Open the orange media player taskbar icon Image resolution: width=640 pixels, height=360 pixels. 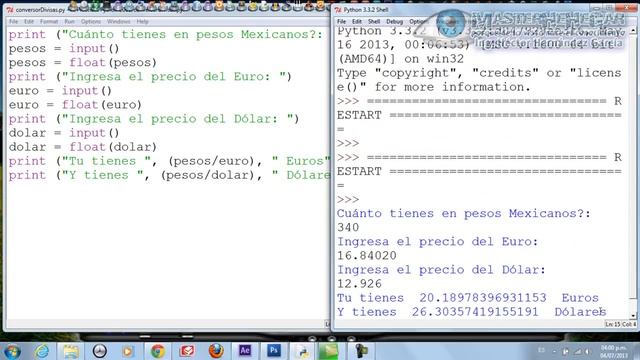pyautogui.click(x=128, y=351)
